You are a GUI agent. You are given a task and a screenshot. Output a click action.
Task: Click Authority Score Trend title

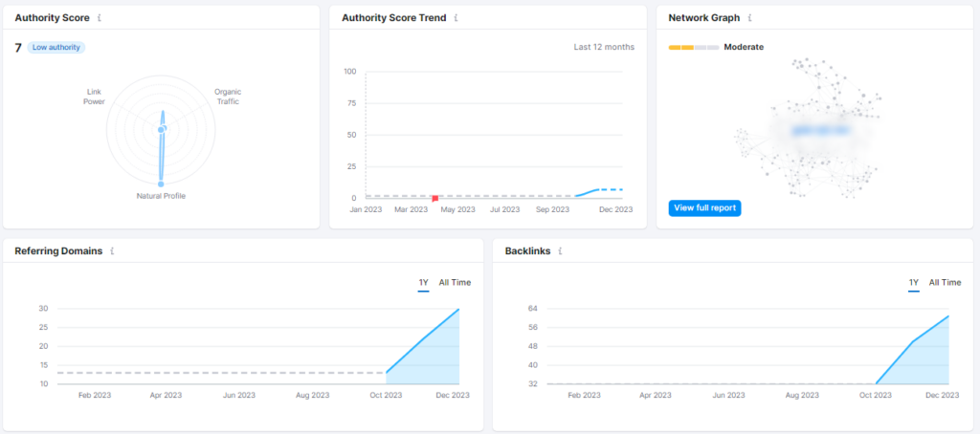click(x=393, y=18)
